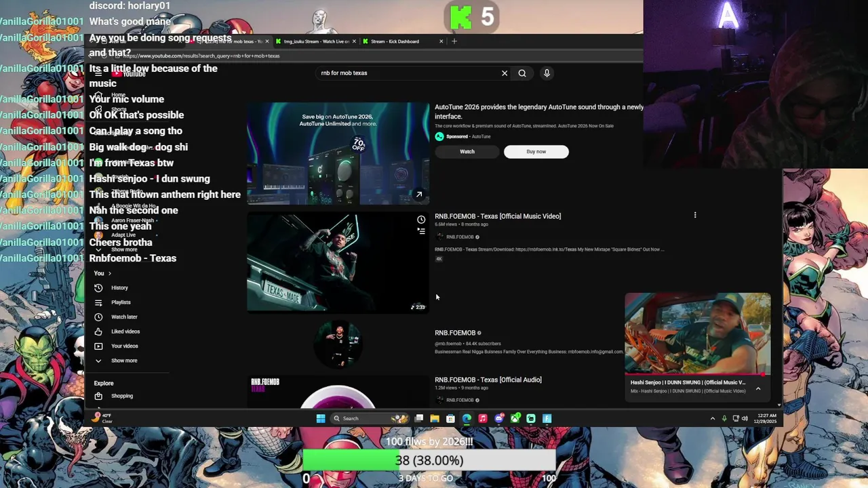Clear the search box with the X icon

point(505,73)
